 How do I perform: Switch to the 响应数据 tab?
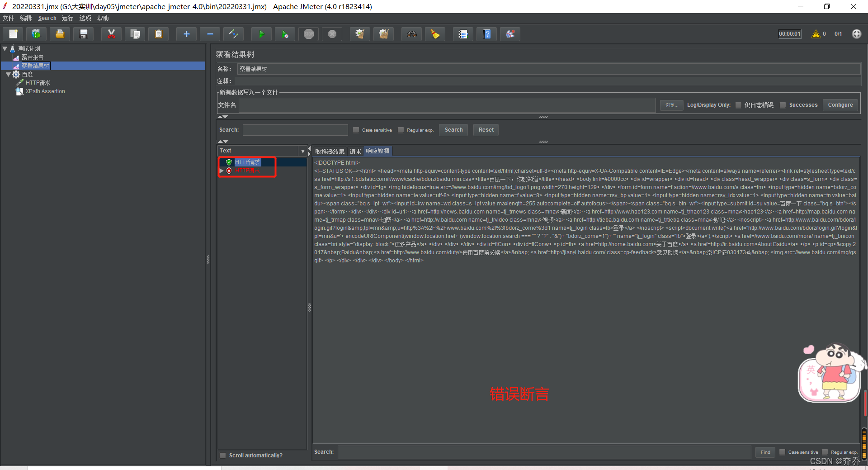point(378,151)
